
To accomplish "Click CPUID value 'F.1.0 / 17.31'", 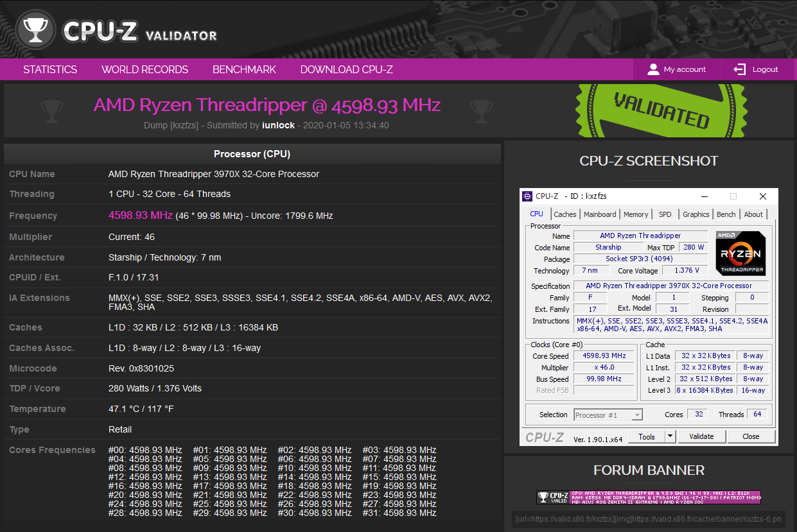I will click(x=134, y=277).
